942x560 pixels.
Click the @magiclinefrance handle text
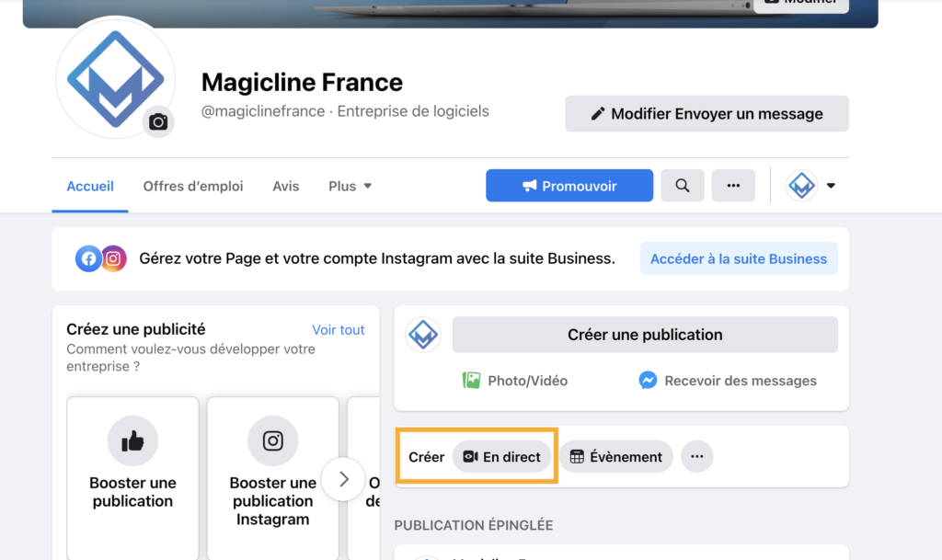coord(263,111)
